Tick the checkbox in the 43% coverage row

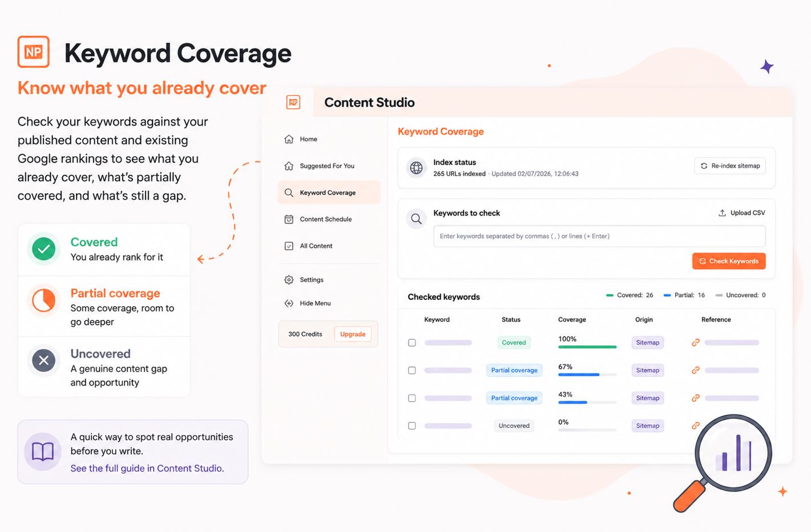(412, 398)
